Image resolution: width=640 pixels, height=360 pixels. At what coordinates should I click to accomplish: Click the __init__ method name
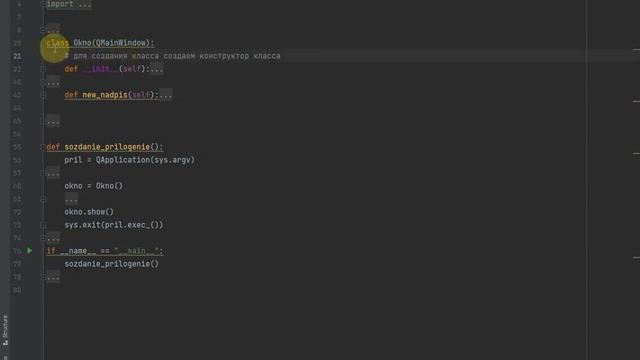[100, 69]
